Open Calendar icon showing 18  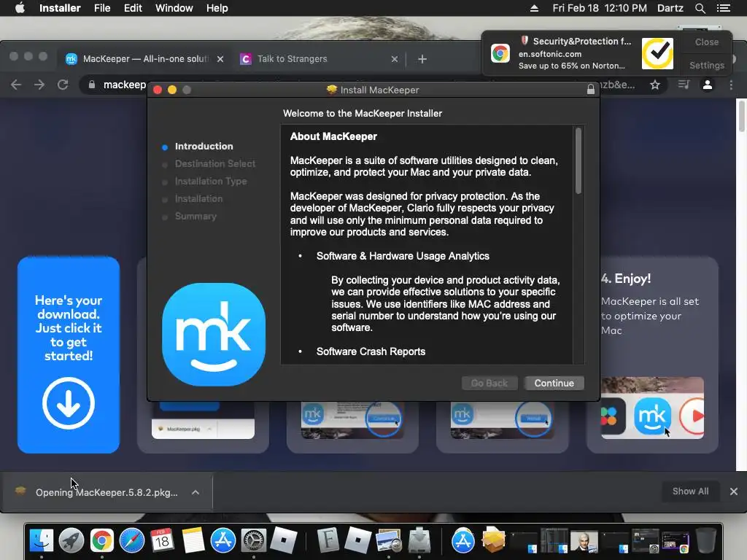pyautogui.click(x=162, y=540)
